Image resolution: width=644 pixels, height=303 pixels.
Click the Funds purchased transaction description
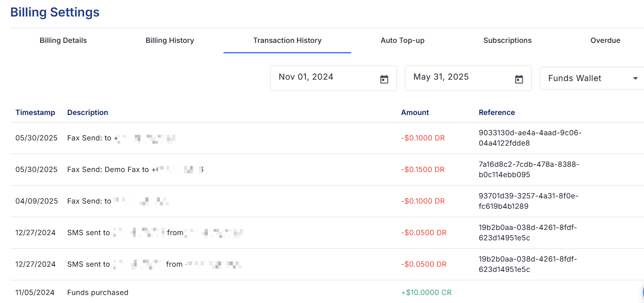[98, 293]
